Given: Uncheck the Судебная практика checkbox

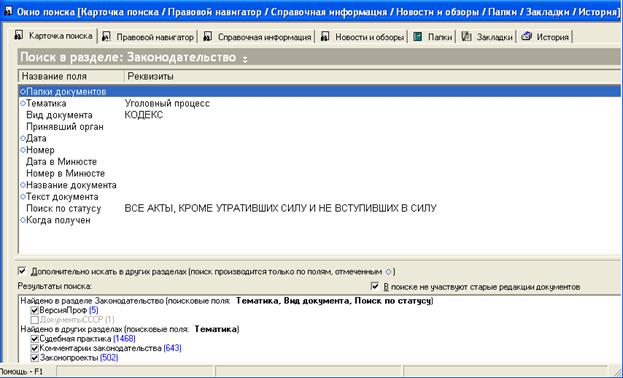Looking at the screenshot, I should (35, 339).
